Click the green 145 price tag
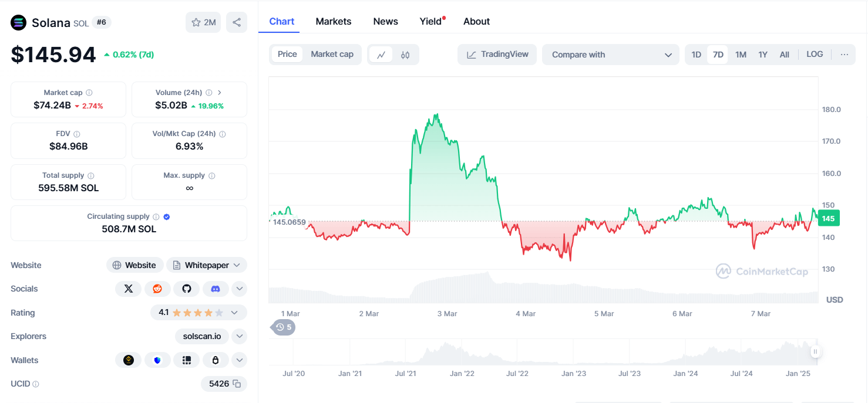 pyautogui.click(x=829, y=218)
